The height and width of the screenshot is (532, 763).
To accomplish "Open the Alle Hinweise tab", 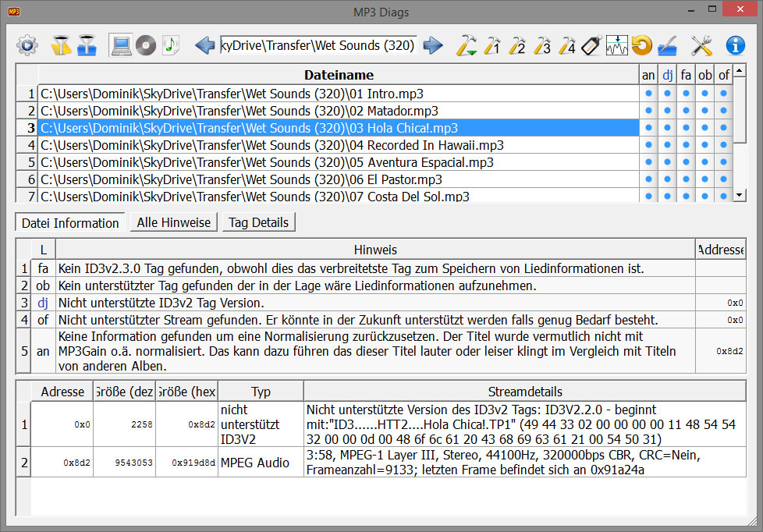I will [x=173, y=222].
